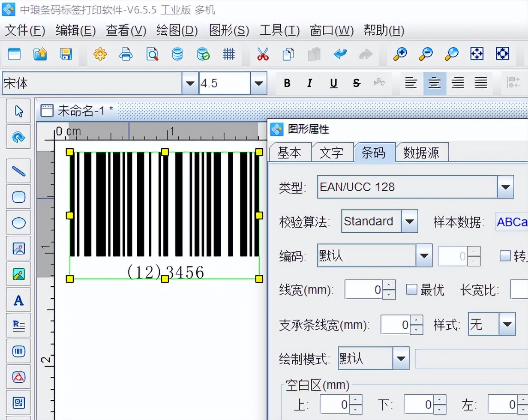This screenshot has height=420, width=528.
Task: Open Print Preview icon
Action: tap(152, 54)
